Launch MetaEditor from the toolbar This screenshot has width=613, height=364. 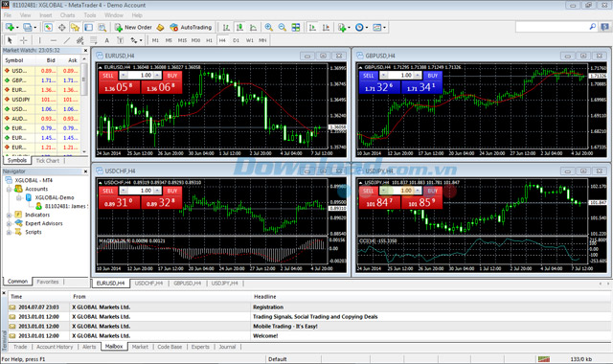click(160, 28)
